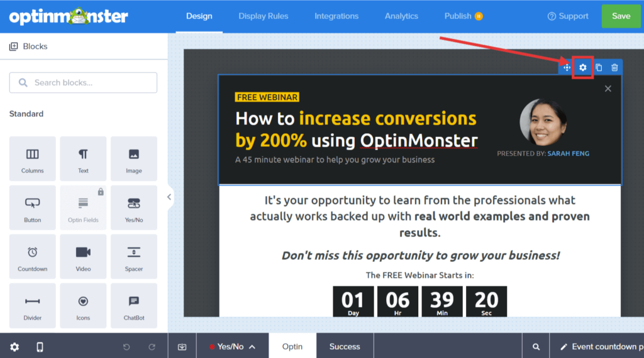Add a Divider block
644x358 pixels.
click(33, 305)
